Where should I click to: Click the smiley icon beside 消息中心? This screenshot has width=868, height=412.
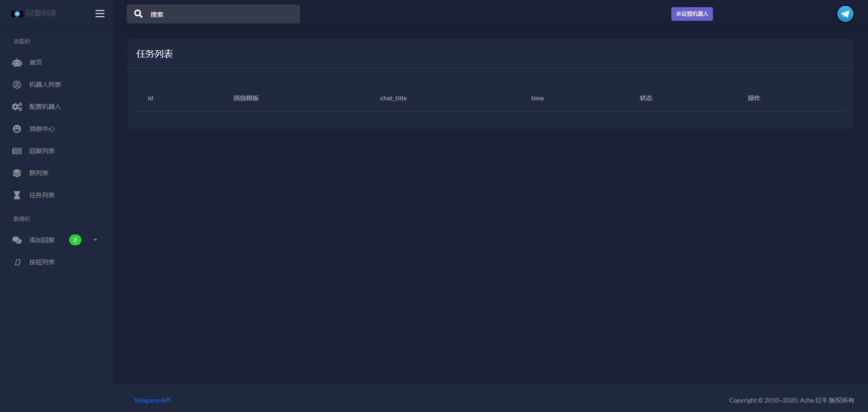tap(17, 129)
